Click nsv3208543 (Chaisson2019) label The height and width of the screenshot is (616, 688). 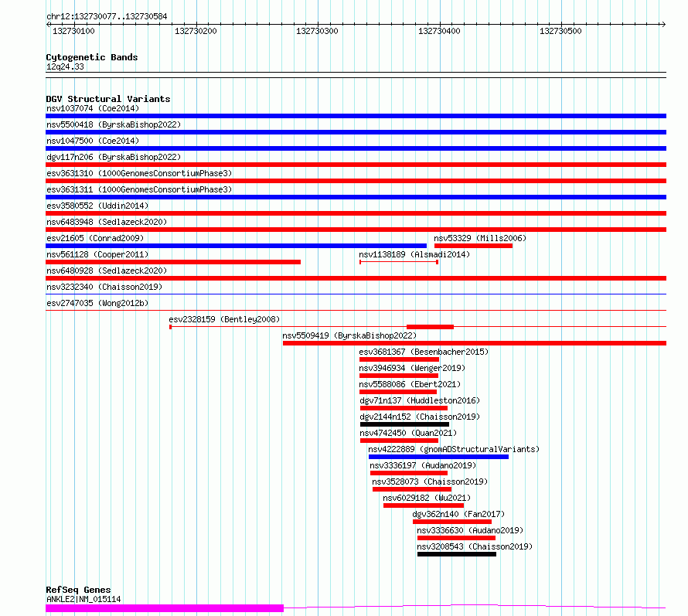click(475, 546)
